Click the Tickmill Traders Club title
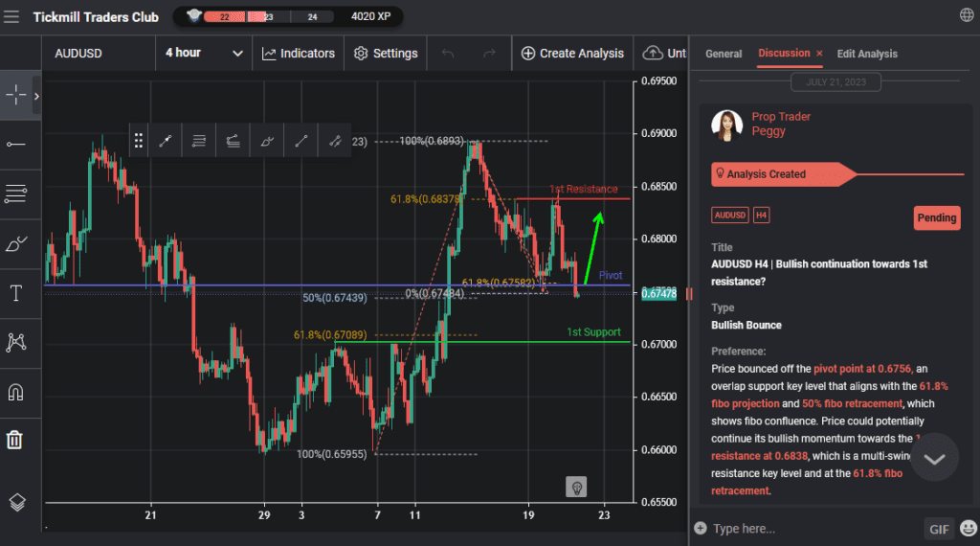 [96, 17]
